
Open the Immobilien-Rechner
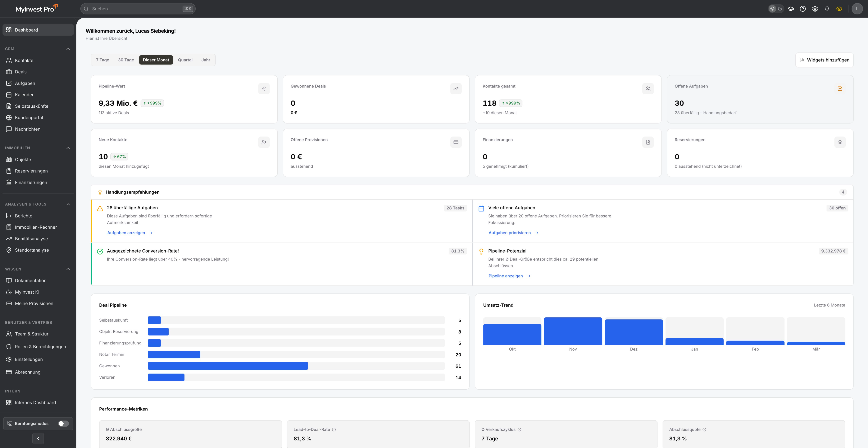36,227
